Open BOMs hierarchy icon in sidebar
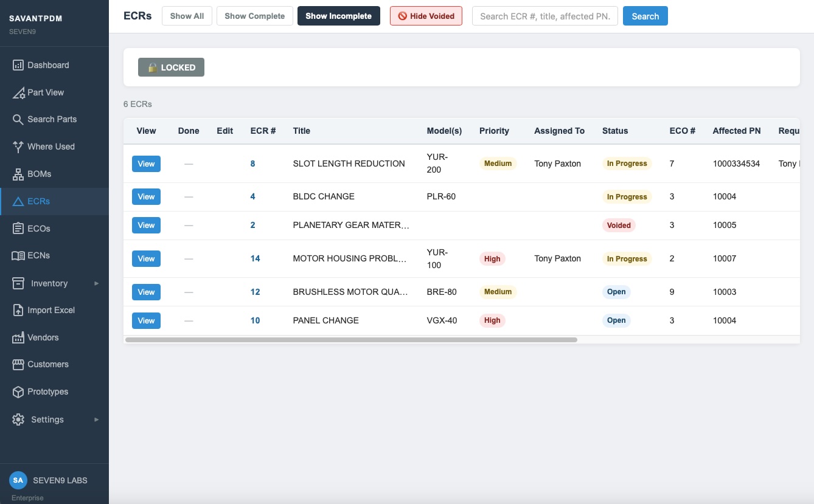Viewport: 814px width, 504px height. (x=18, y=174)
